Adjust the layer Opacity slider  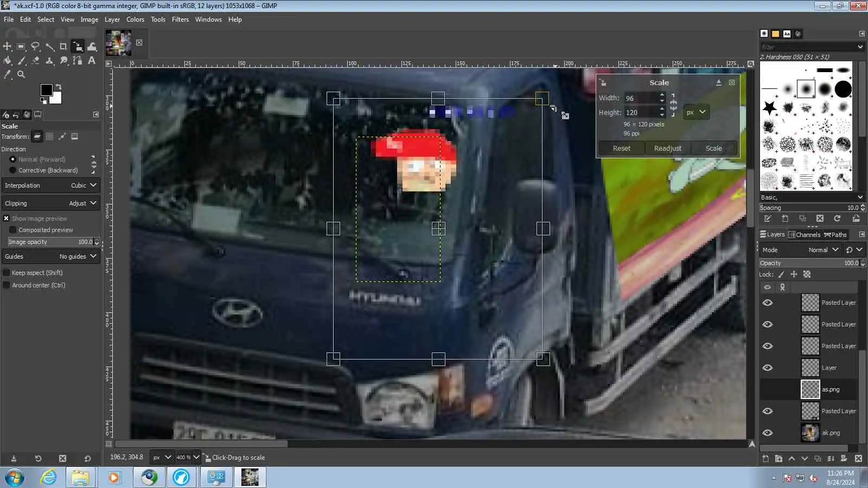812,263
